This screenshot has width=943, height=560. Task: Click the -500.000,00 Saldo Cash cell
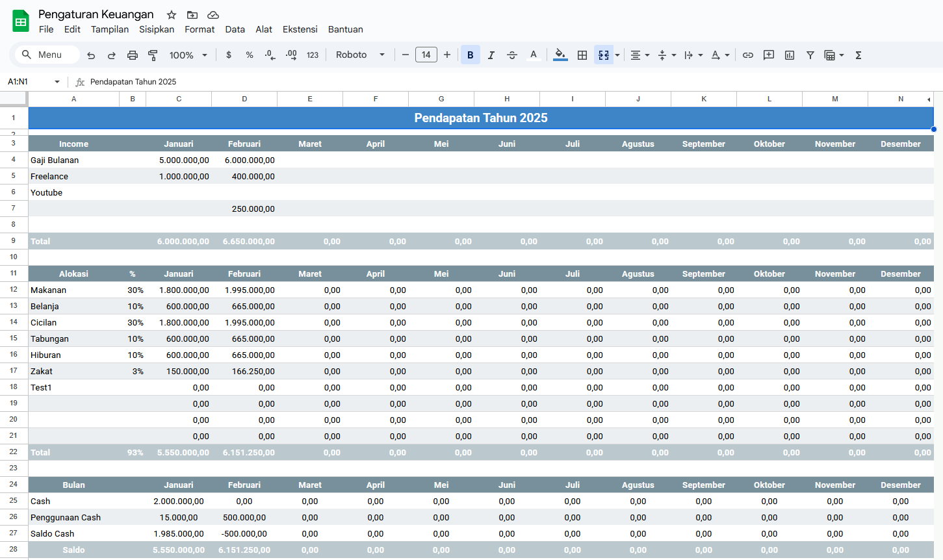point(244,533)
